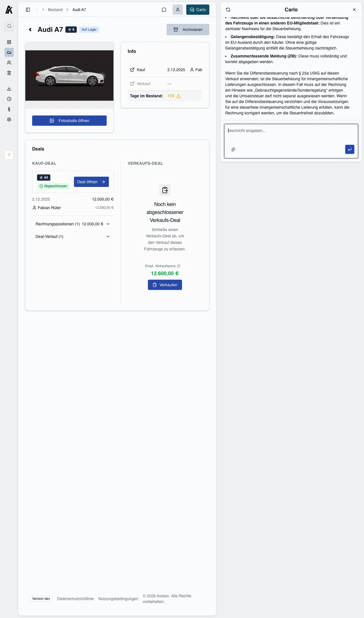Go back using arrow beside Audi A7 title

pos(30,30)
